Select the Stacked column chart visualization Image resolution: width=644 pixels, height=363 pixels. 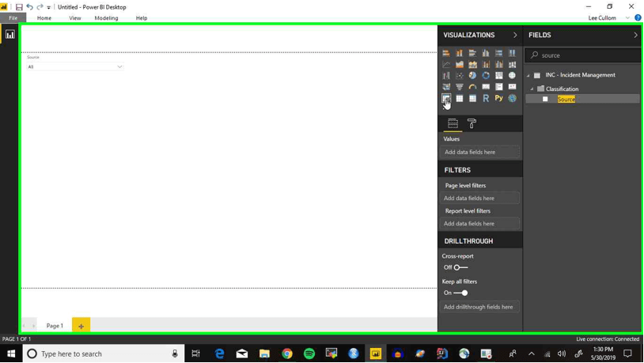[x=459, y=53]
